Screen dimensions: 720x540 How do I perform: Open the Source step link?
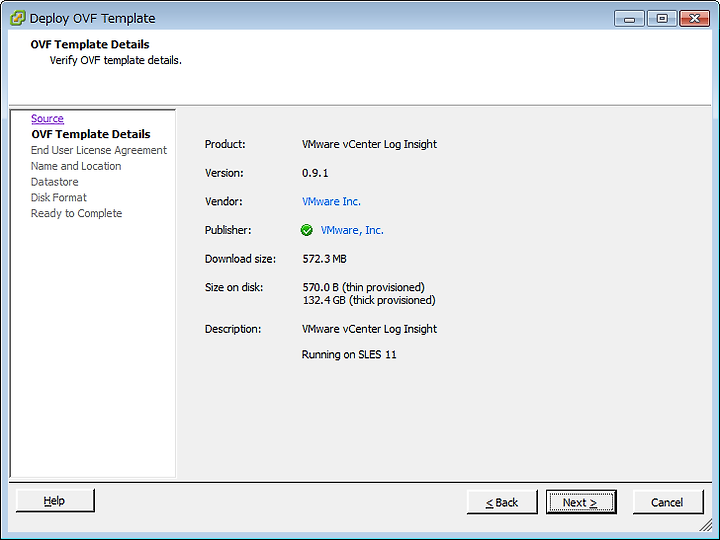47,118
